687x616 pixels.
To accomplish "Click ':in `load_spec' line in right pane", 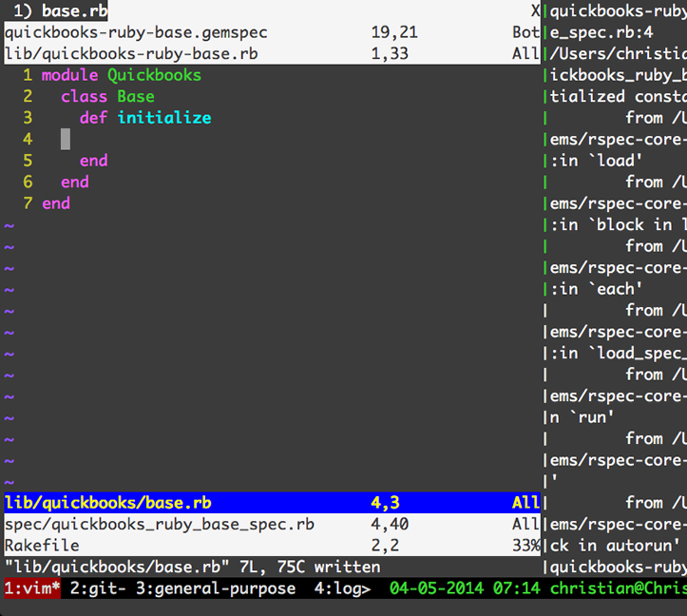I will tap(619, 354).
